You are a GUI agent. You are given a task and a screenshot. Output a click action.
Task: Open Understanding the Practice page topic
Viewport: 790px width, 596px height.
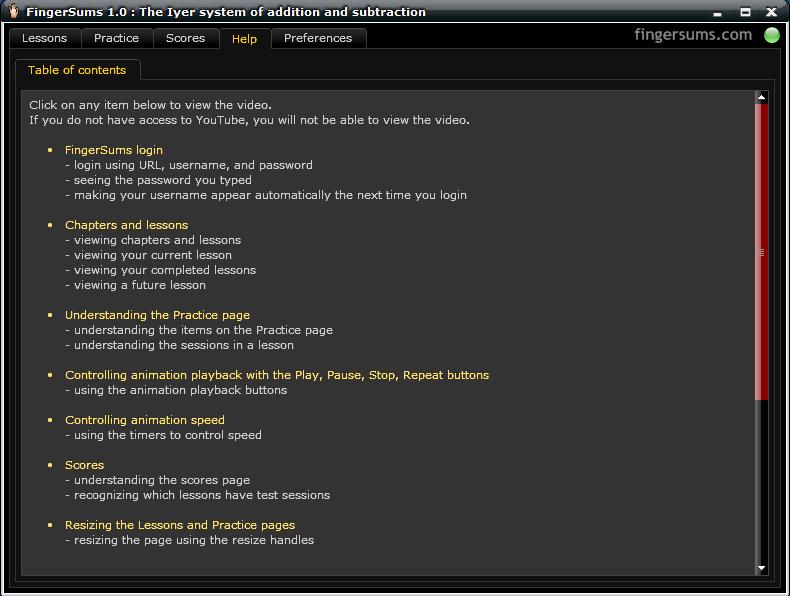(157, 315)
